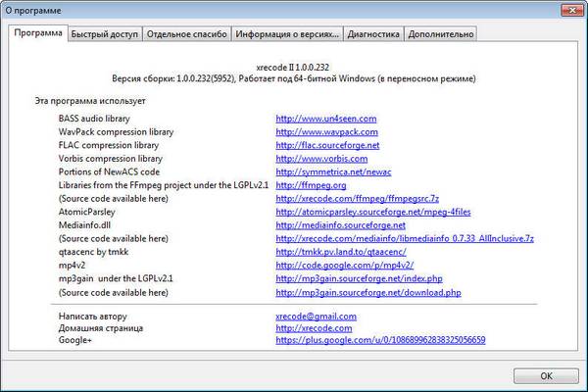This screenshot has width=588, height=392.
Task: Click the WavPack compression library label
Action: [116, 132]
